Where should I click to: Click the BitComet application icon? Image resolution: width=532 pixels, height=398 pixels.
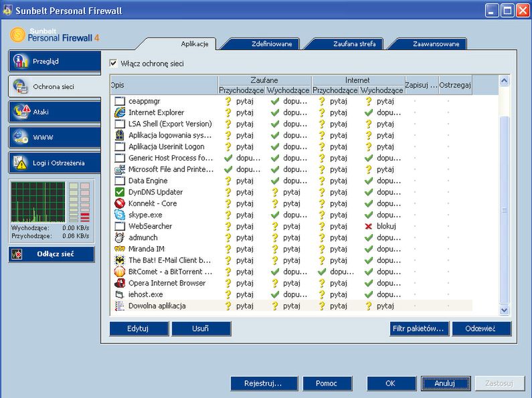coord(120,272)
